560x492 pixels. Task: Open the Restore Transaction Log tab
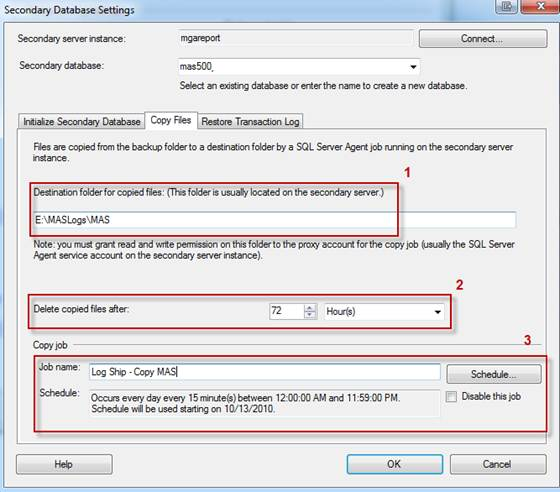pos(250,121)
